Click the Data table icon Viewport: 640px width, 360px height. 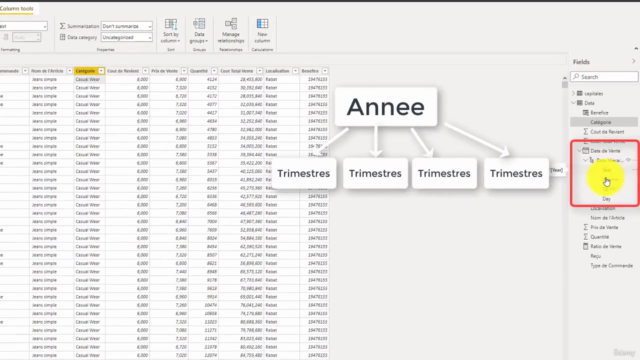580,103
